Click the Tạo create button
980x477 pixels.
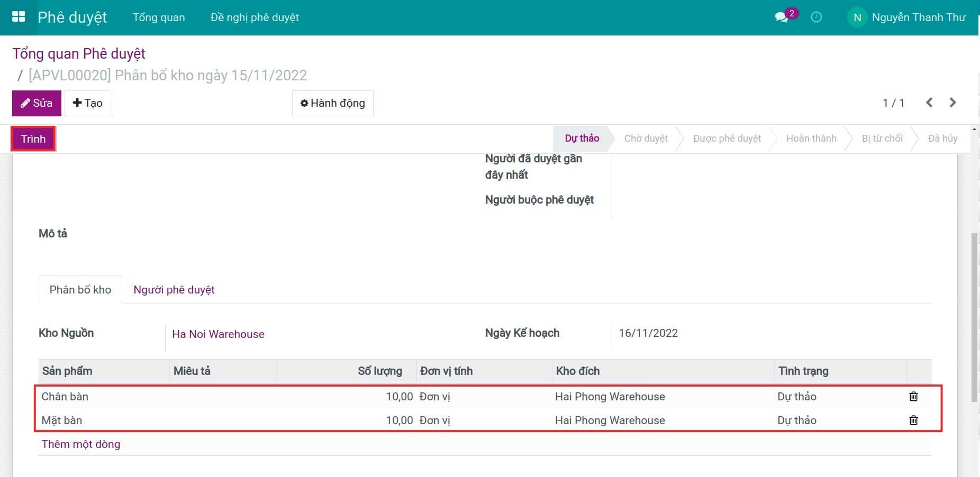[x=88, y=103]
